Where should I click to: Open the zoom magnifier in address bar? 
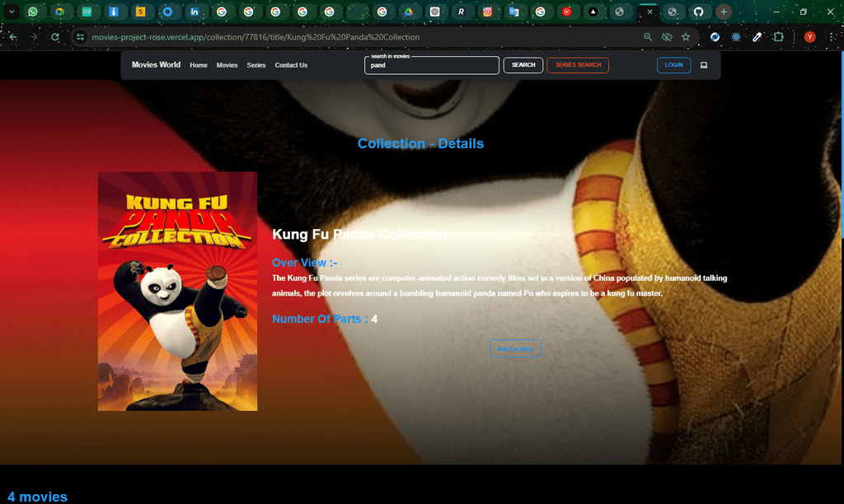648,37
